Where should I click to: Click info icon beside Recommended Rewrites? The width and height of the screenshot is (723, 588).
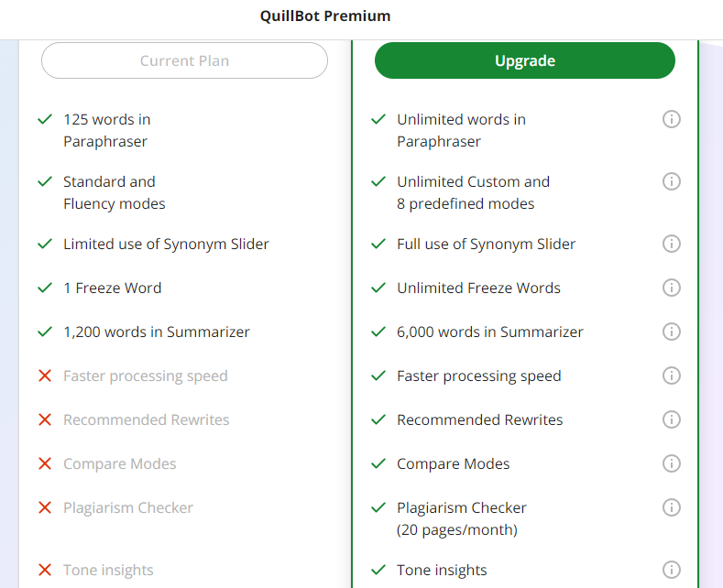[672, 419]
